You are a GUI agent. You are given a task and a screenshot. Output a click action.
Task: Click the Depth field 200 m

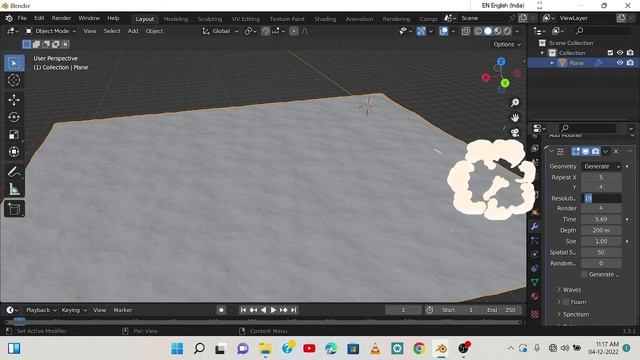pyautogui.click(x=601, y=230)
